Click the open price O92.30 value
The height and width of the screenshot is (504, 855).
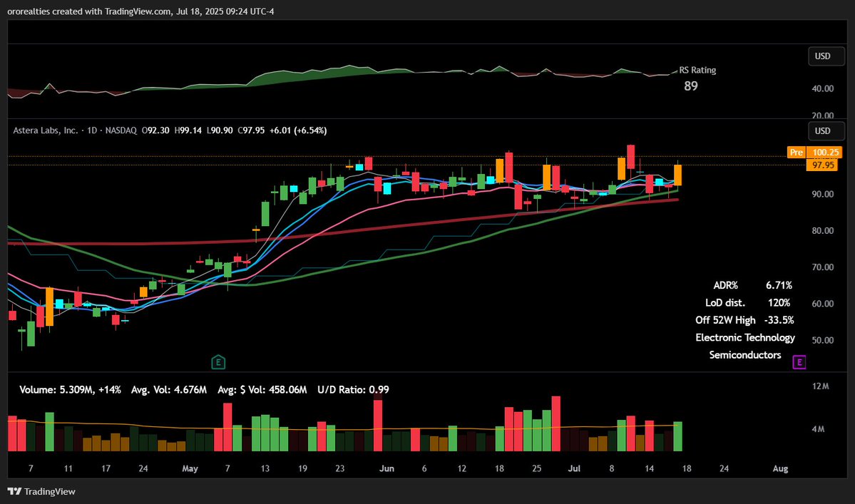tap(155, 130)
